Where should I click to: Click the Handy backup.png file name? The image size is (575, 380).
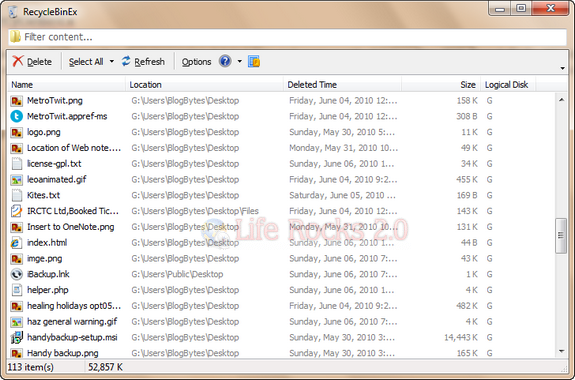tap(63, 353)
